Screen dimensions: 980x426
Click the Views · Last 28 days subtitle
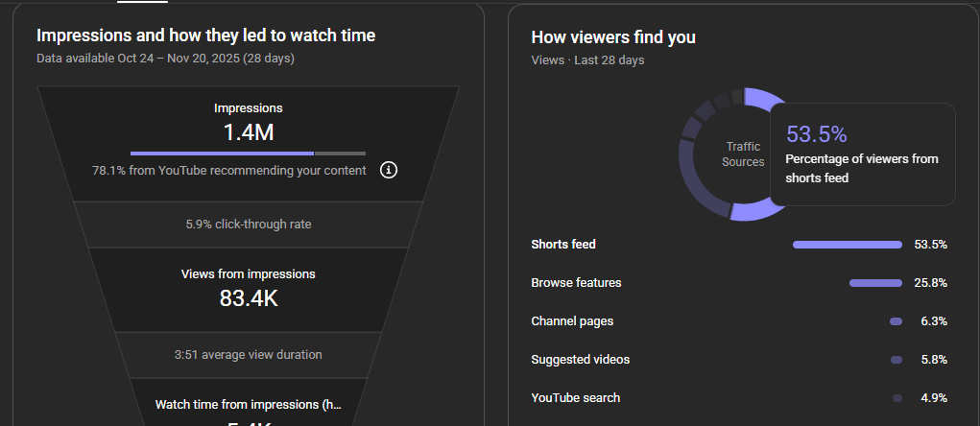point(587,60)
